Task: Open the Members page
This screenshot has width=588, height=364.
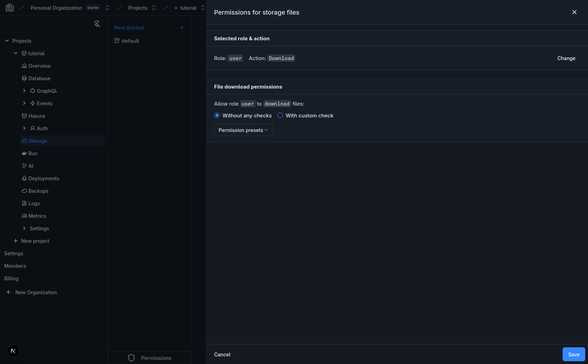Action: 15,266
